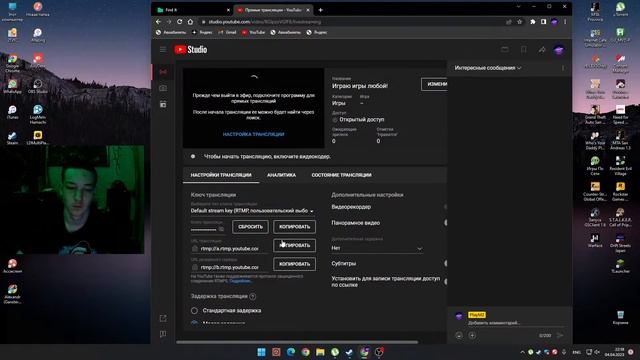Screen dimensions: 640x360
Task: Open the Recycle Bin on the desktop
Action: (620, 317)
